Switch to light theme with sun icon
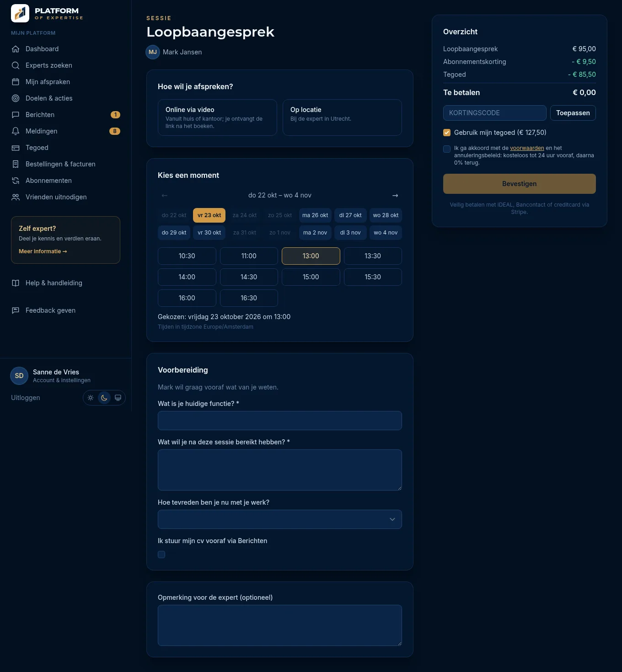Image resolution: width=622 pixels, height=672 pixels. click(x=91, y=398)
